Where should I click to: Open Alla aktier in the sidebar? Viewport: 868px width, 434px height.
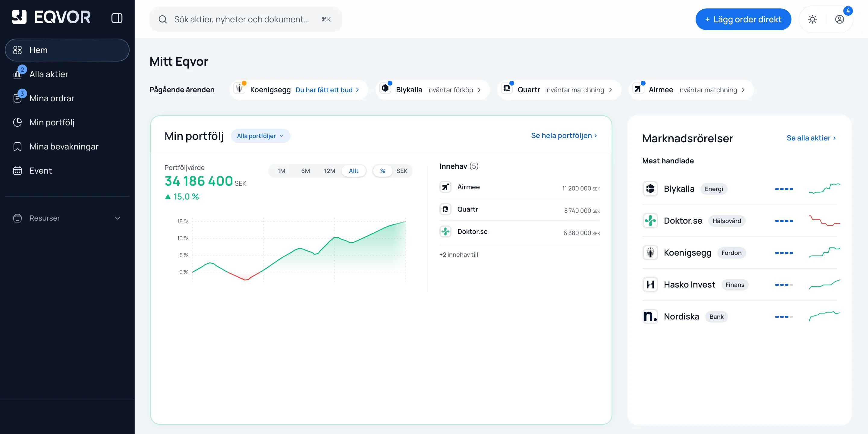coord(67,74)
